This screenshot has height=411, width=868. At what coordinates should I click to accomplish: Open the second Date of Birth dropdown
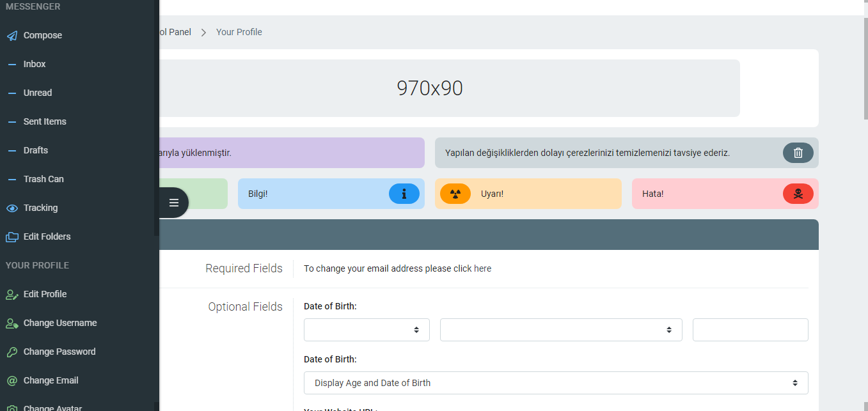[560, 330]
